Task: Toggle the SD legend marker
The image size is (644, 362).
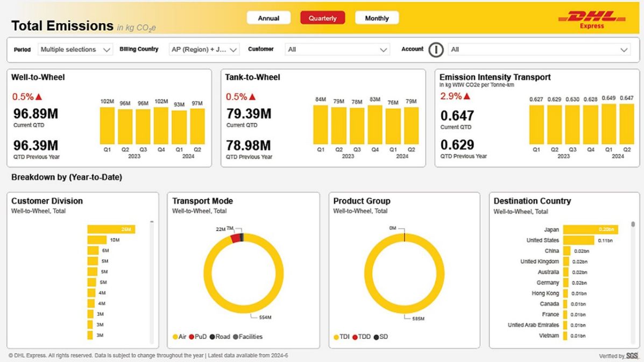Action: (376, 337)
